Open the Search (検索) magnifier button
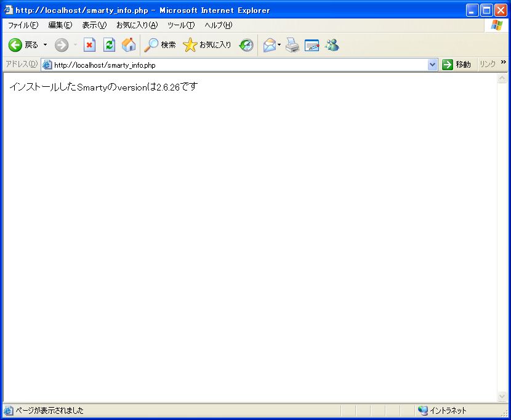Viewport: 511px width, 420px height. (159, 45)
